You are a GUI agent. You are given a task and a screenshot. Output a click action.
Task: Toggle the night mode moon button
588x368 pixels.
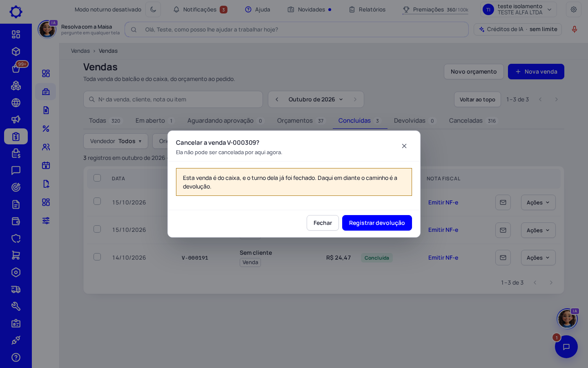point(153,9)
